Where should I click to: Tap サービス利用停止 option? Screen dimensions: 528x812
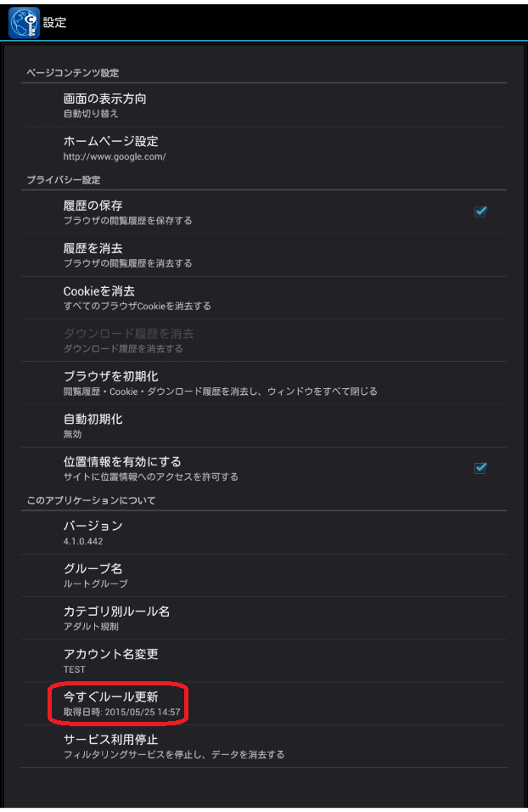(x=264, y=747)
